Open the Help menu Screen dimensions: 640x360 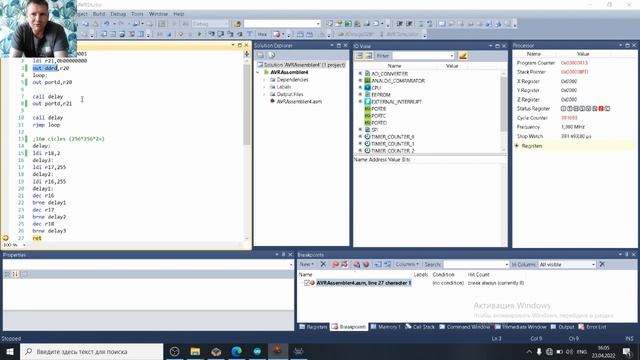179,14
